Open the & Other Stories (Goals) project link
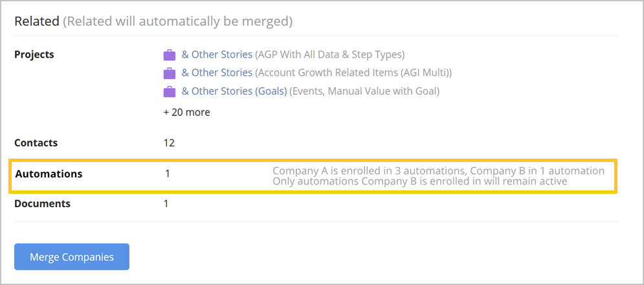644x285 pixels. pyautogui.click(x=234, y=91)
